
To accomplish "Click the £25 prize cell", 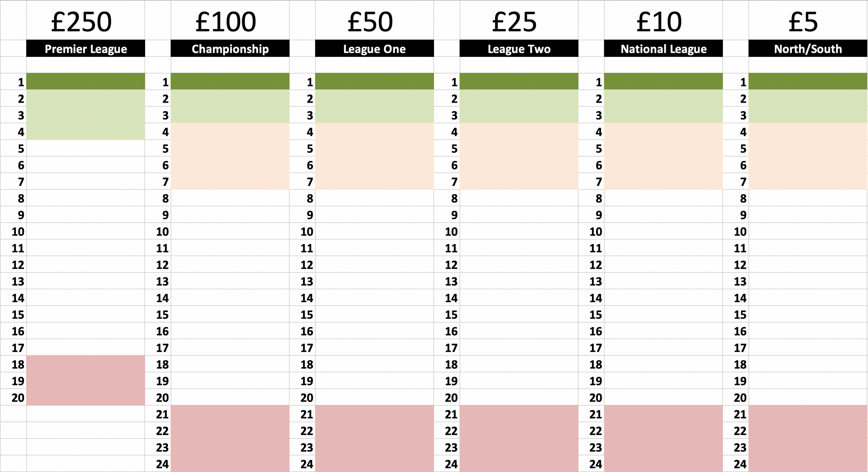I will [x=519, y=20].
